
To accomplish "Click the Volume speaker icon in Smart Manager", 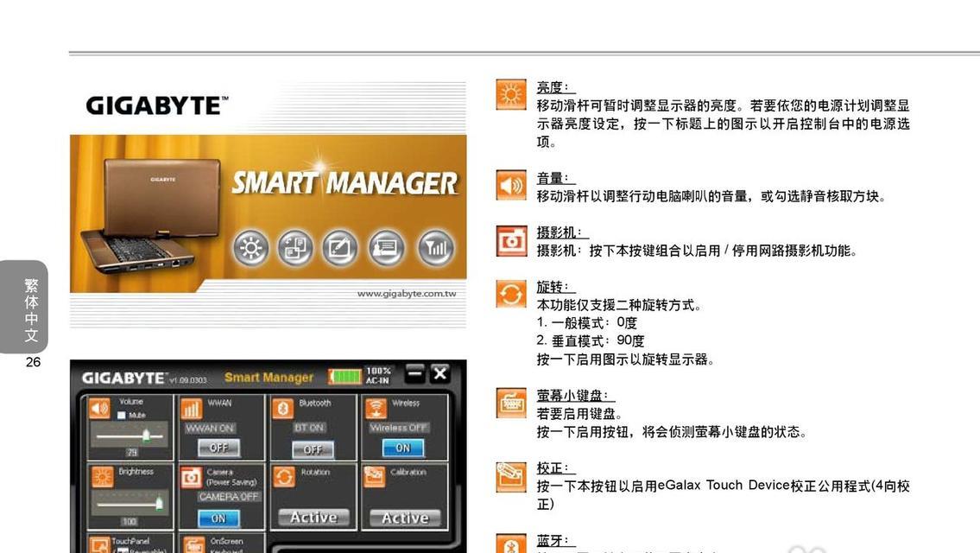I will 99,409.
